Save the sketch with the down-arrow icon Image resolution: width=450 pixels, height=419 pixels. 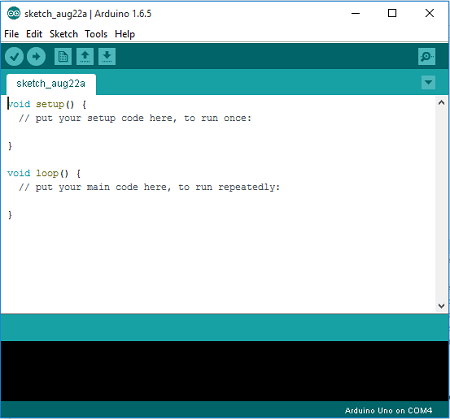tap(107, 56)
